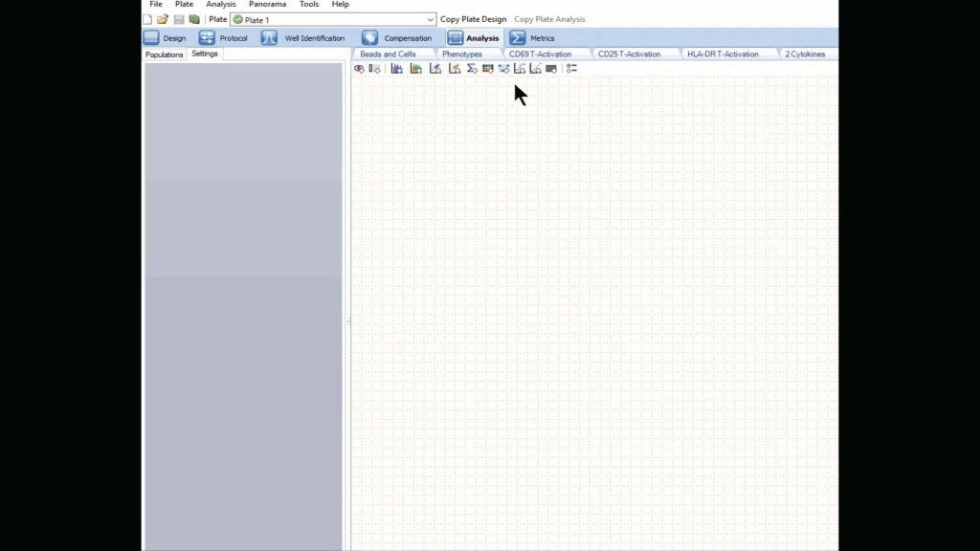Open the Plate 1 dropdown
Image resolution: width=980 pixels, height=551 pixels.
[x=333, y=19]
